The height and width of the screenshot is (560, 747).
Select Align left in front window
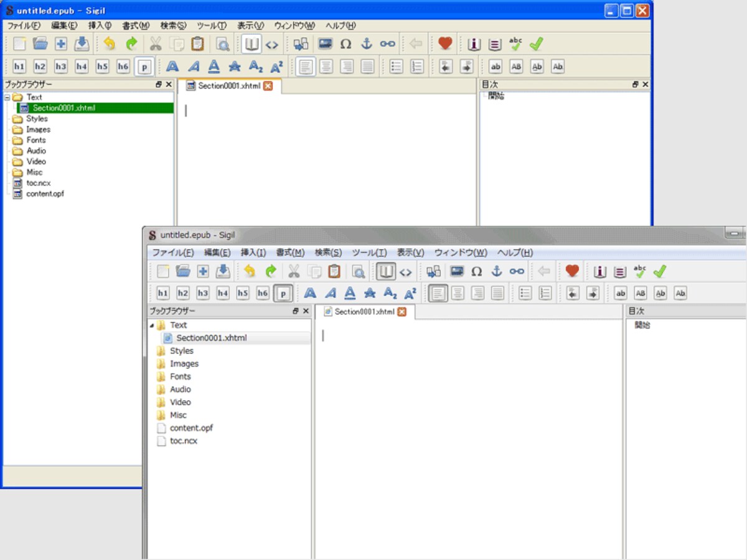438,293
